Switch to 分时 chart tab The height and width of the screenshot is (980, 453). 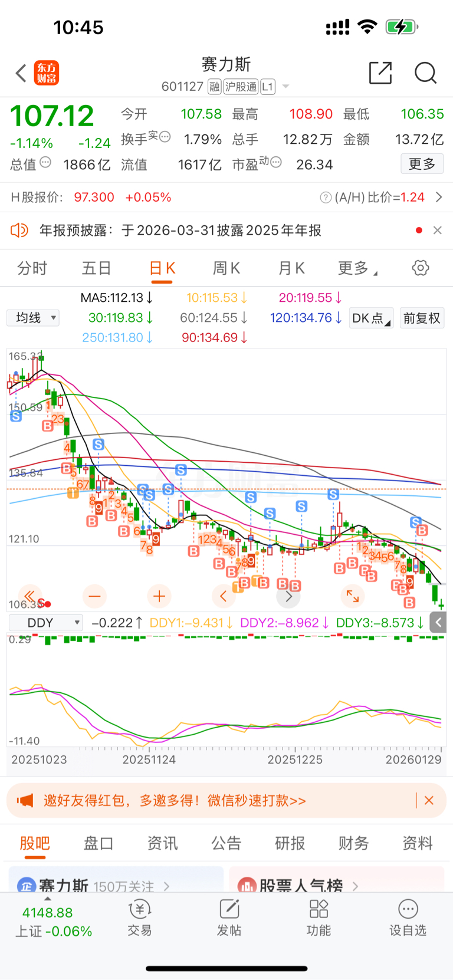coord(32,268)
